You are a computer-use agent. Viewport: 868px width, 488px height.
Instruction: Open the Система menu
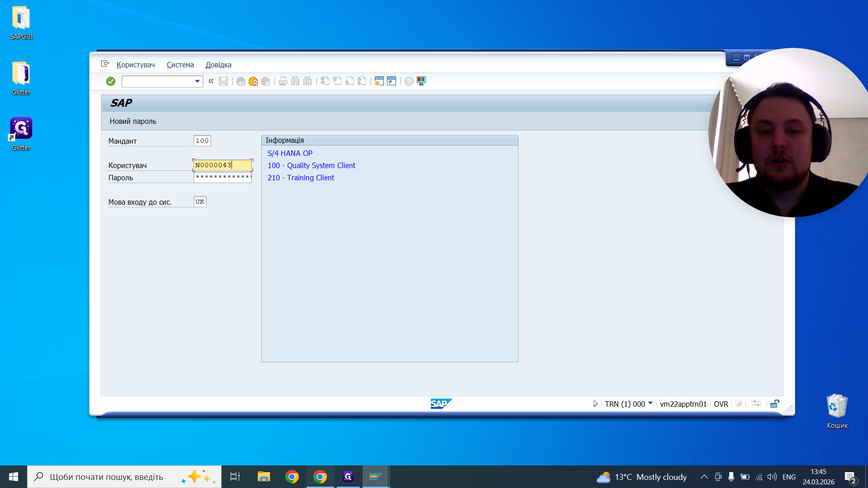click(x=180, y=65)
